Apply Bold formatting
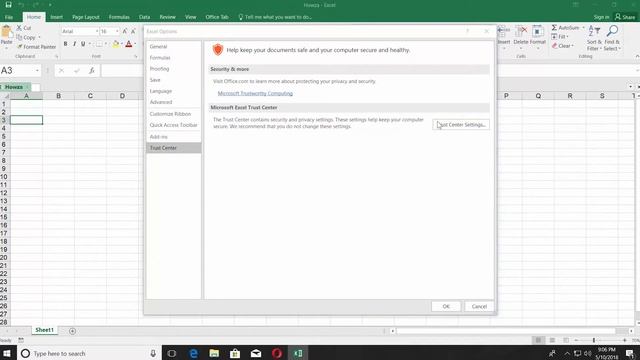The width and height of the screenshot is (640, 360). (65, 44)
